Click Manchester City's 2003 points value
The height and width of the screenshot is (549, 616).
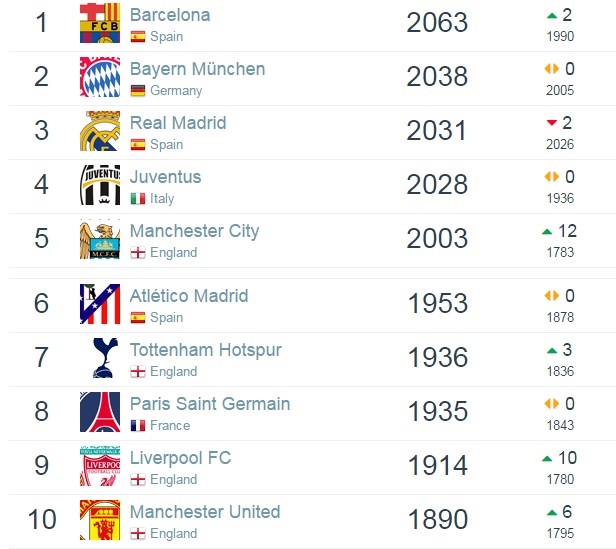coord(437,239)
